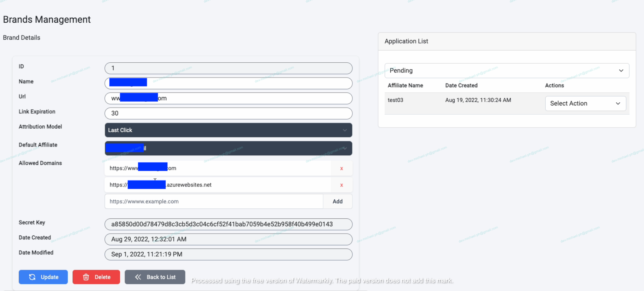Open Select Action dropdown for test03

point(585,103)
